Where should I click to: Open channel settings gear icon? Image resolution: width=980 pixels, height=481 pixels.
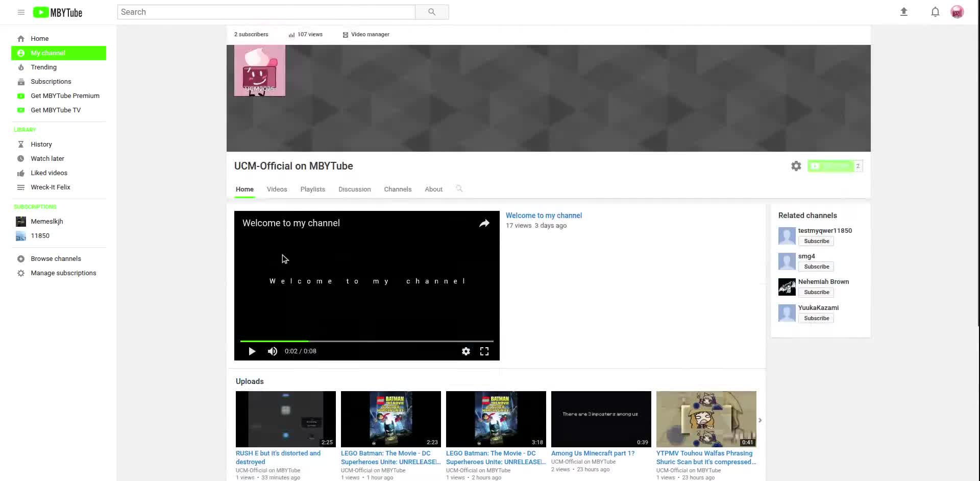[796, 166]
